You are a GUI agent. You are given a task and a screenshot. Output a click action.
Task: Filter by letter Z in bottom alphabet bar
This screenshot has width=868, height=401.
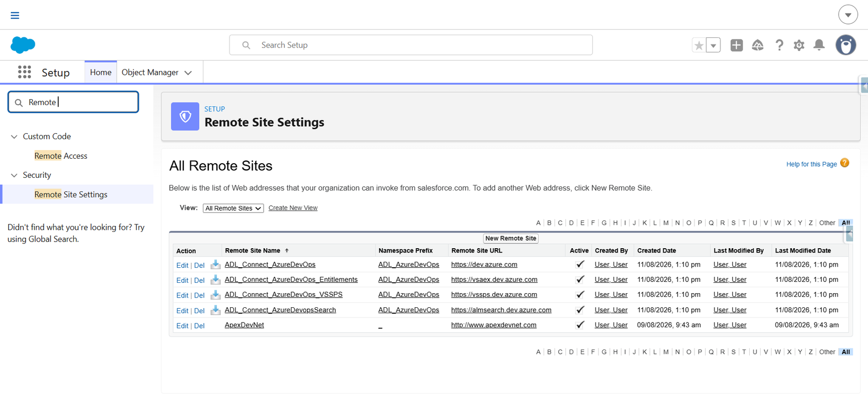tap(810, 352)
